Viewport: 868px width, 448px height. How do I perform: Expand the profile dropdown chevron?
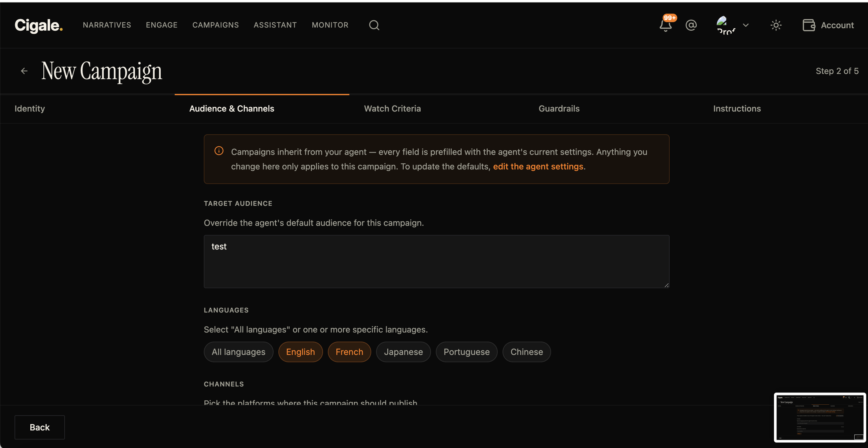click(x=746, y=25)
